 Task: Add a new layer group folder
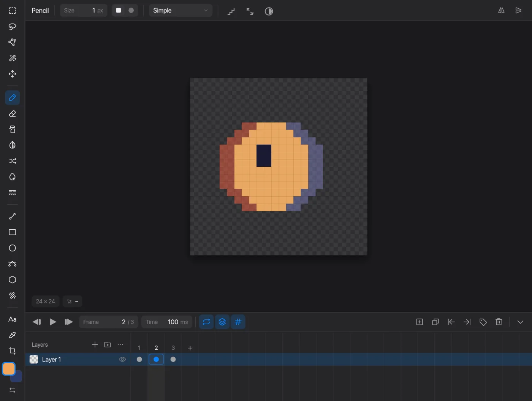[108, 344]
